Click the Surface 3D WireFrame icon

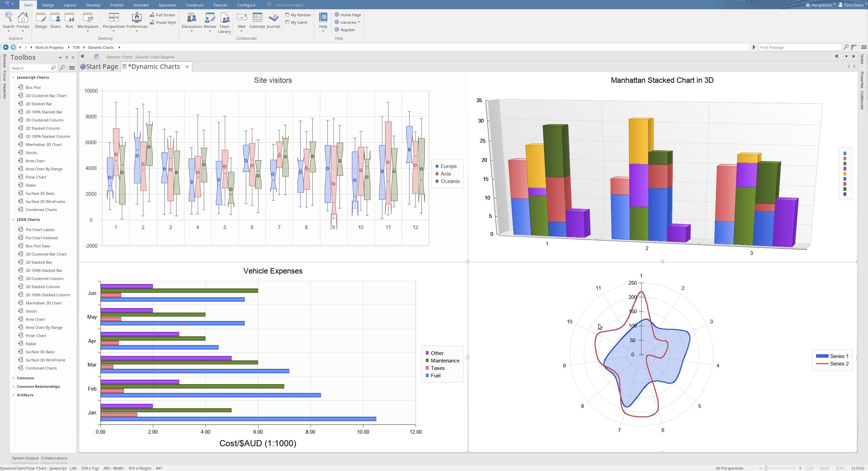(21, 201)
